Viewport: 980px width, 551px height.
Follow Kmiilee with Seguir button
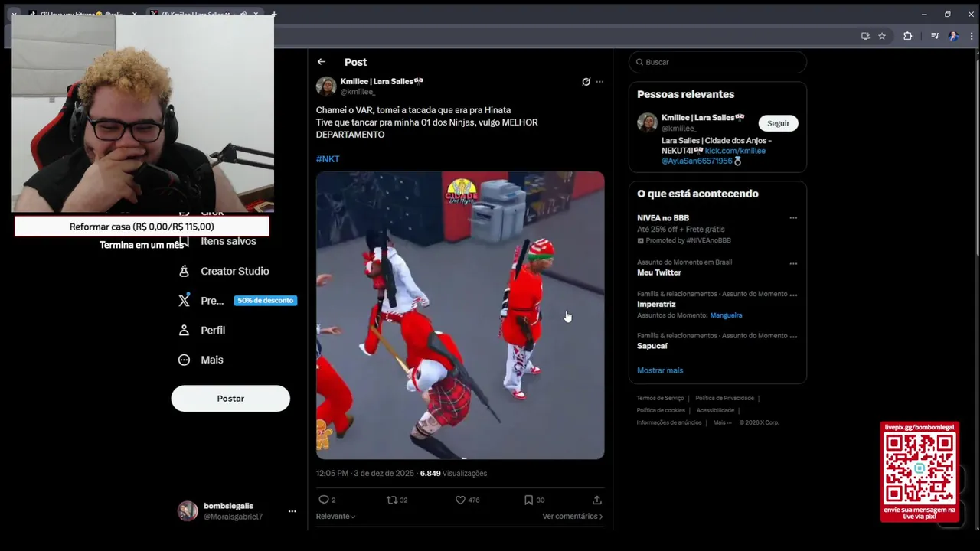[x=778, y=123]
